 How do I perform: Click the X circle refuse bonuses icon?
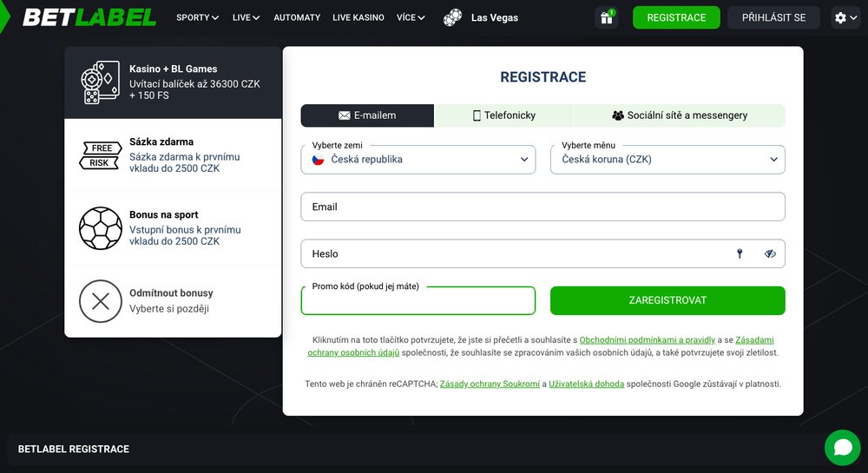(x=100, y=301)
